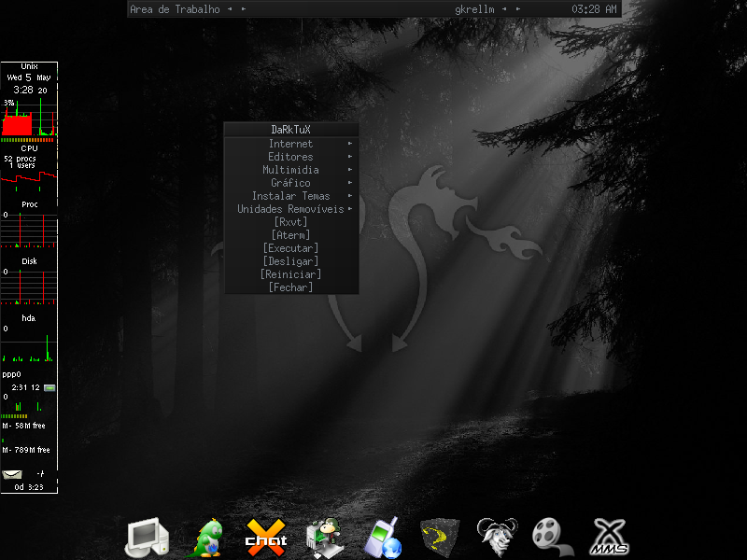Go to previous window arrow beside gkrellm
747x560 pixels.
(504, 9)
